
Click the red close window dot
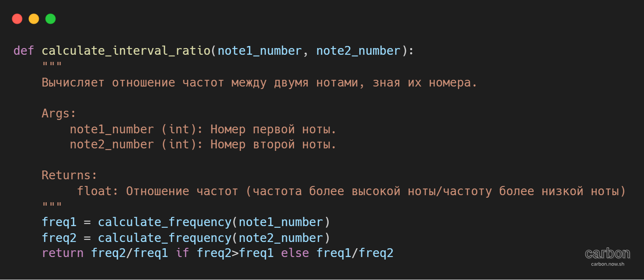[17, 19]
